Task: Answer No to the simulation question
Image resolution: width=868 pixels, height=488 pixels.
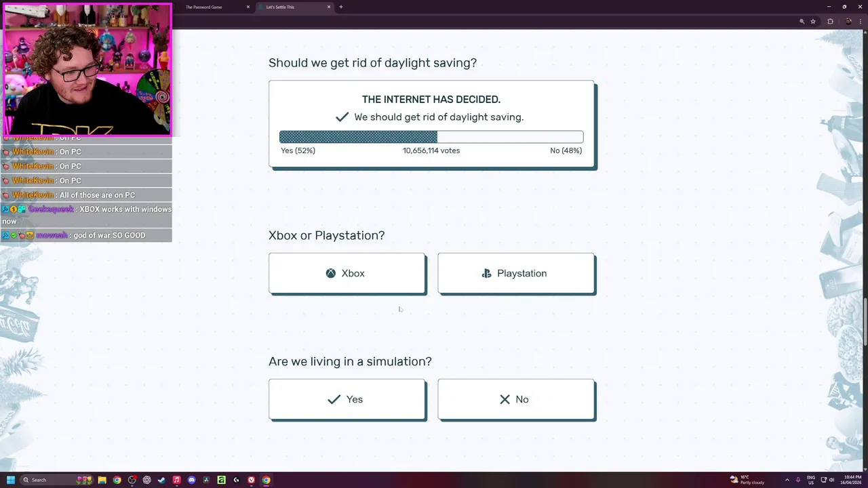Action: (517, 399)
